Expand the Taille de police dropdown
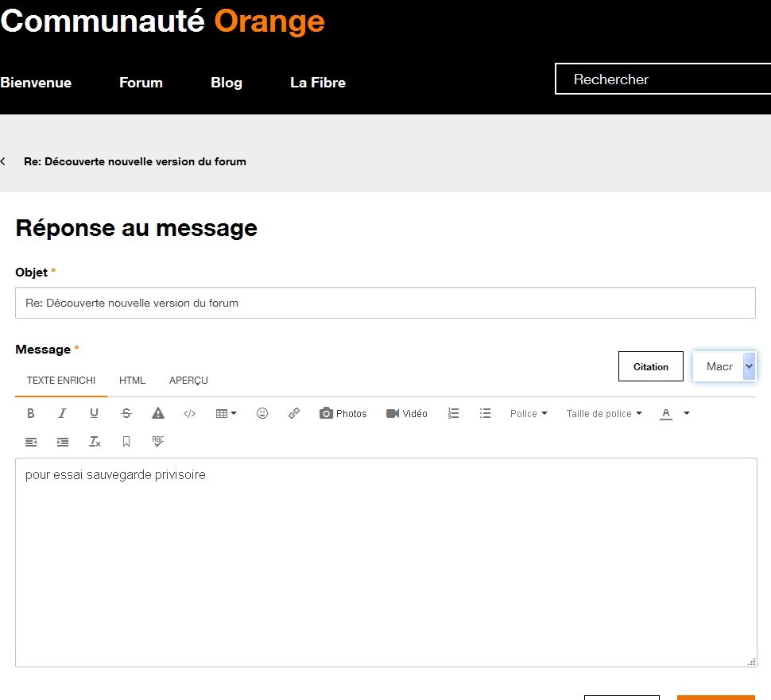This screenshot has height=700, width=771. (603, 413)
